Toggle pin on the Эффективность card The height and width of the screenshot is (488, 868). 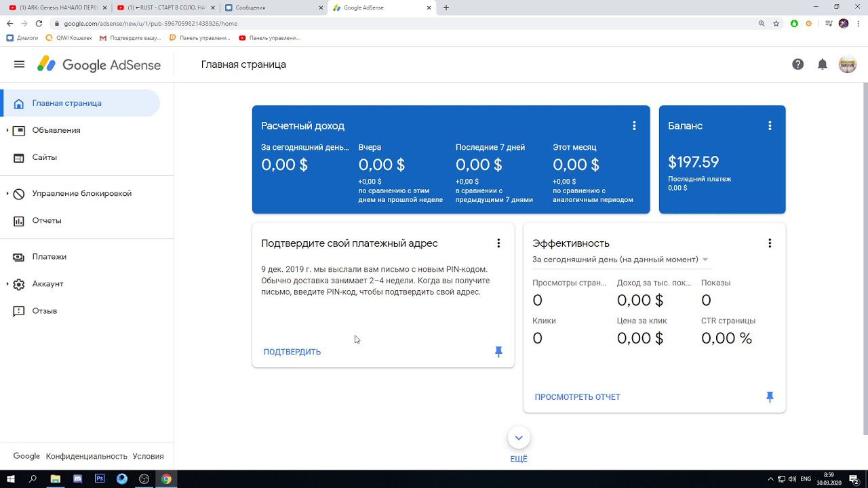(770, 397)
